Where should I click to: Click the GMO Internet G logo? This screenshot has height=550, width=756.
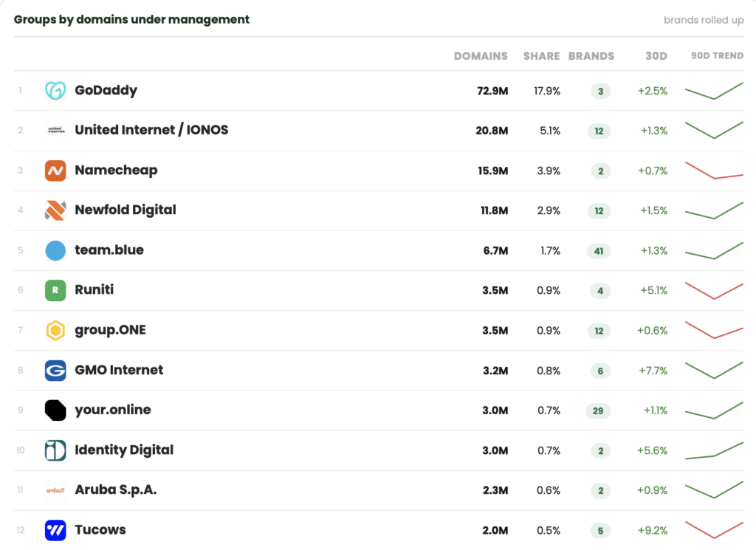tap(55, 371)
